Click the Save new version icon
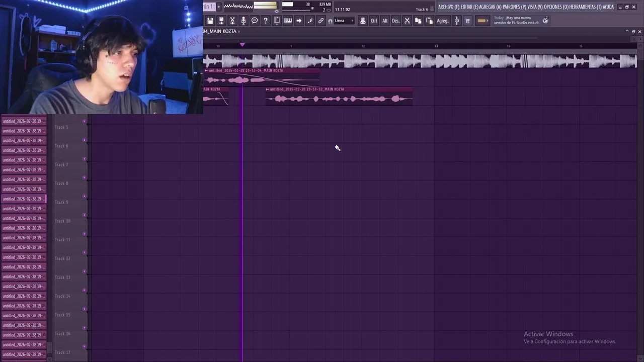644x362 pixels. pos(221,21)
